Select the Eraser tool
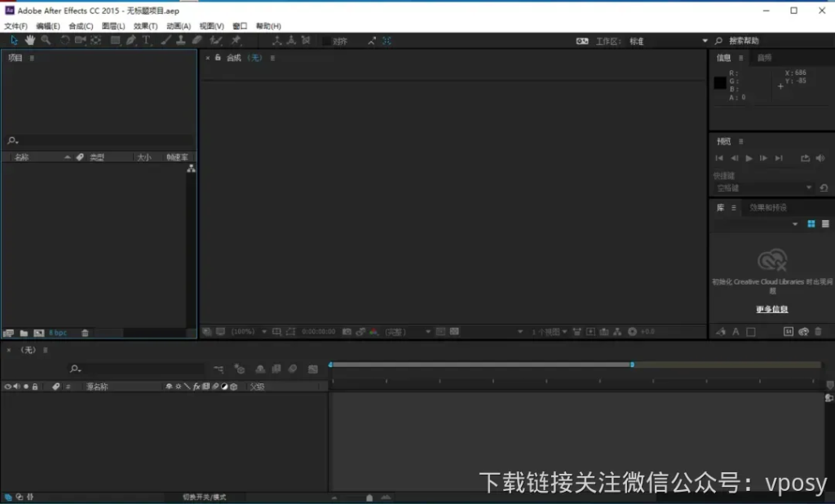The image size is (835, 504). [197, 41]
